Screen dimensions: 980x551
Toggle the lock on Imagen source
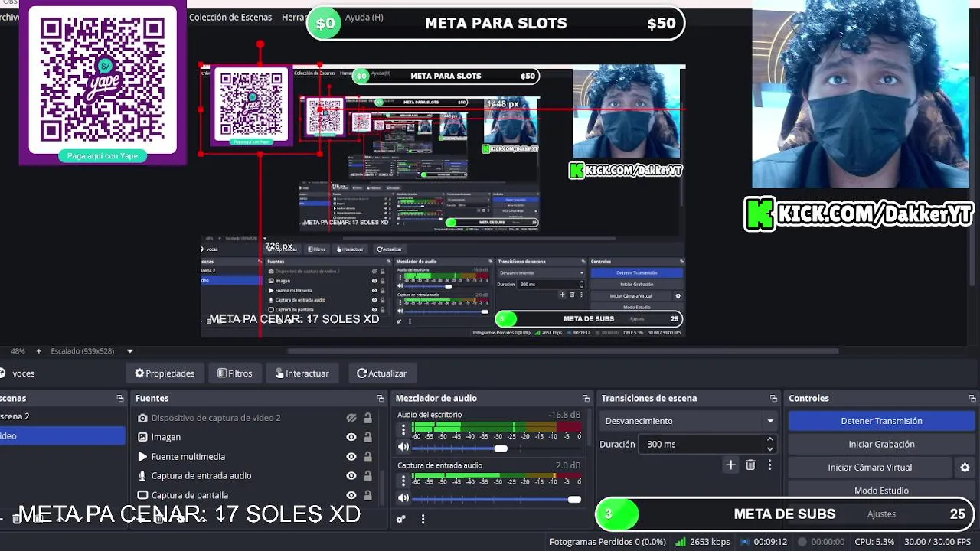click(367, 437)
